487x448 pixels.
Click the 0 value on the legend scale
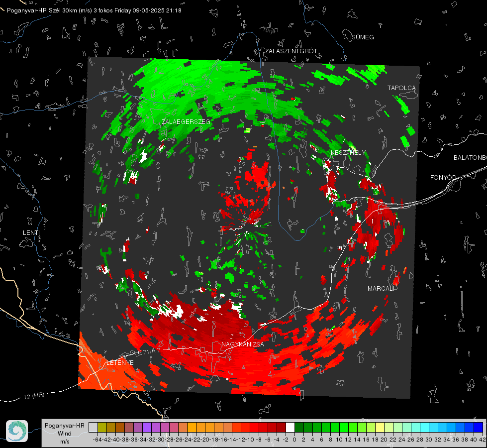coord(295,440)
